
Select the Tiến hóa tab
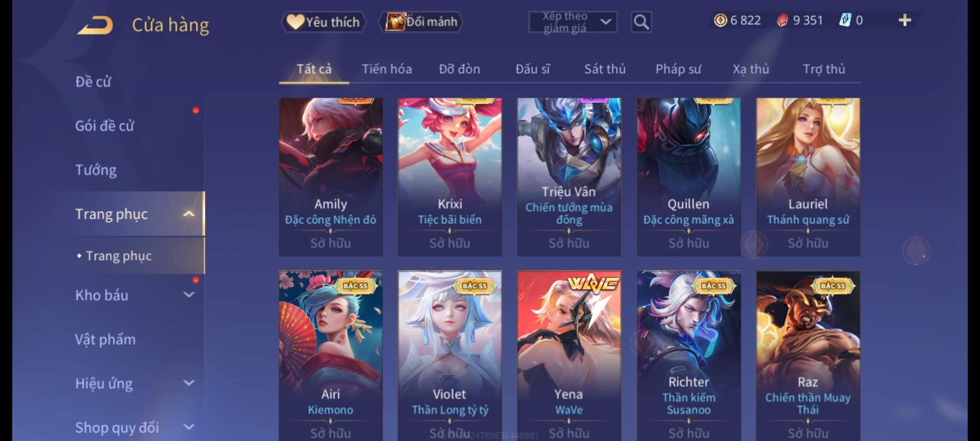(x=387, y=69)
